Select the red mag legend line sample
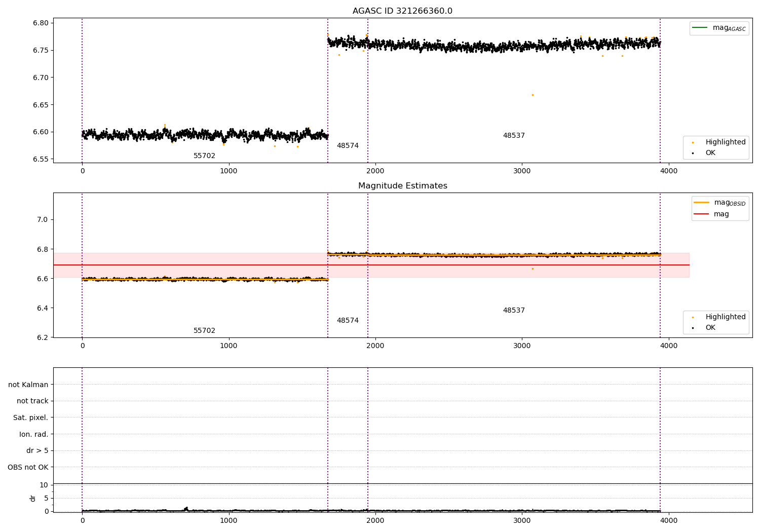 [x=702, y=214]
